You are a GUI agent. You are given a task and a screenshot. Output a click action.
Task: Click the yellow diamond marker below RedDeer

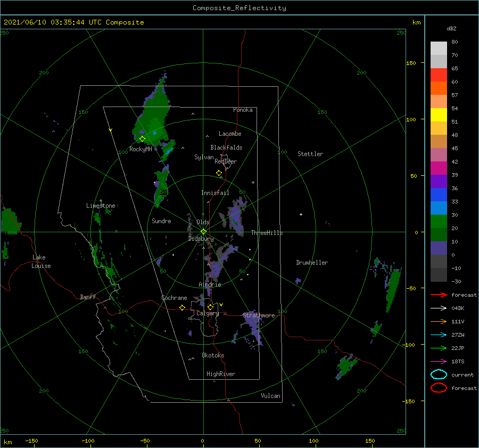tap(219, 173)
